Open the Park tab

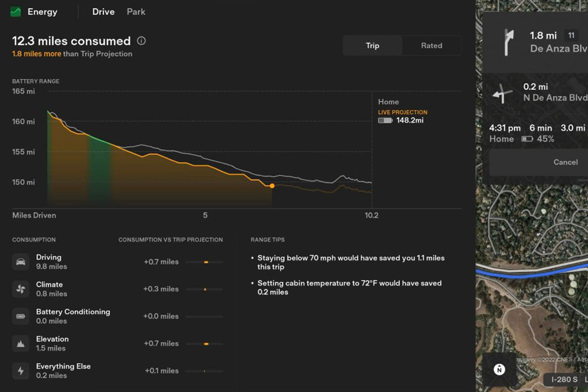136,11
